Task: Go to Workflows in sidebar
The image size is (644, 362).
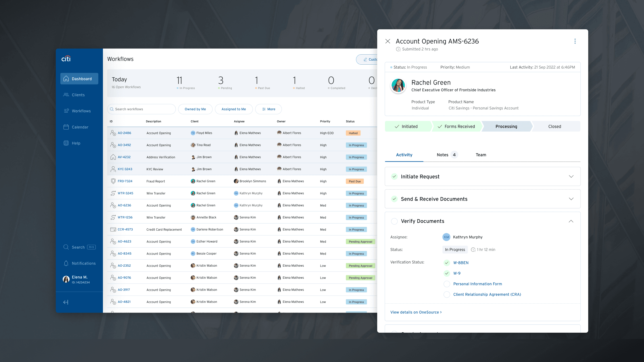Action: pyautogui.click(x=77, y=111)
